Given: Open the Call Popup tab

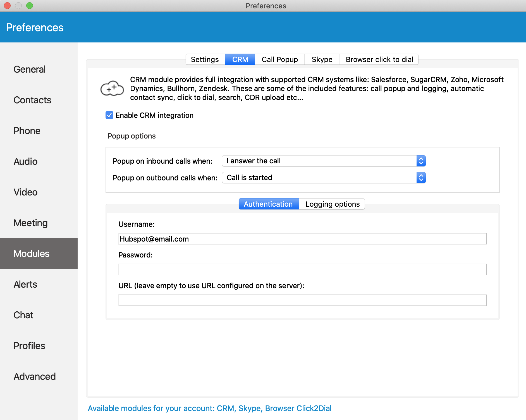Looking at the screenshot, I should point(279,59).
